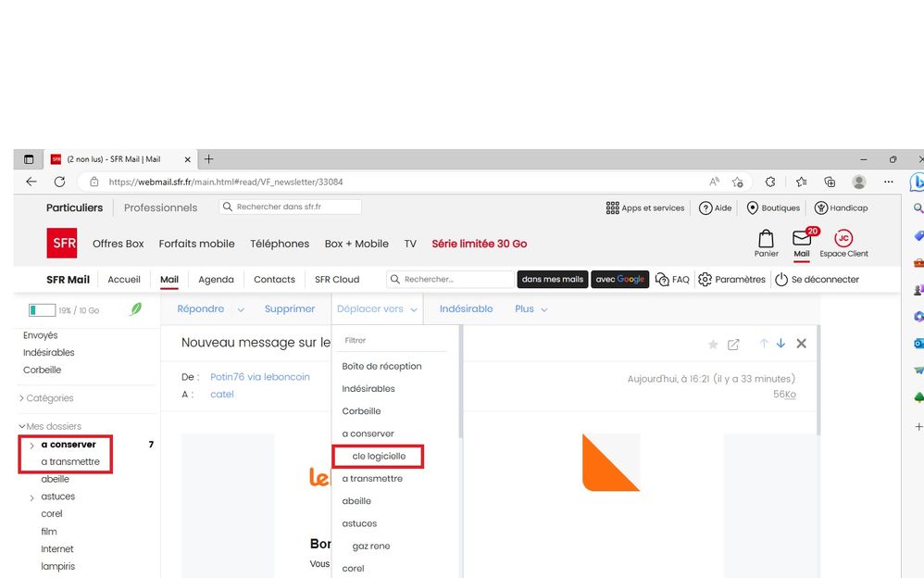The height and width of the screenshot is (578, 924).
Task: Go to next message down arrow
Action: 780,344
